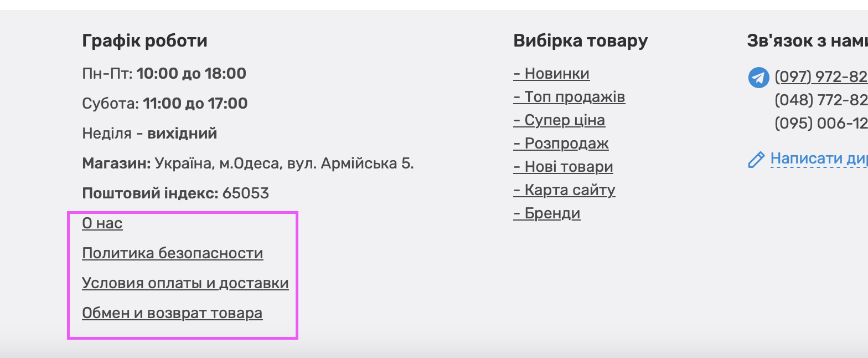This screenshot has width=868, height=358.
Task: Click the (097) phone number link
Action: (821, 76)
